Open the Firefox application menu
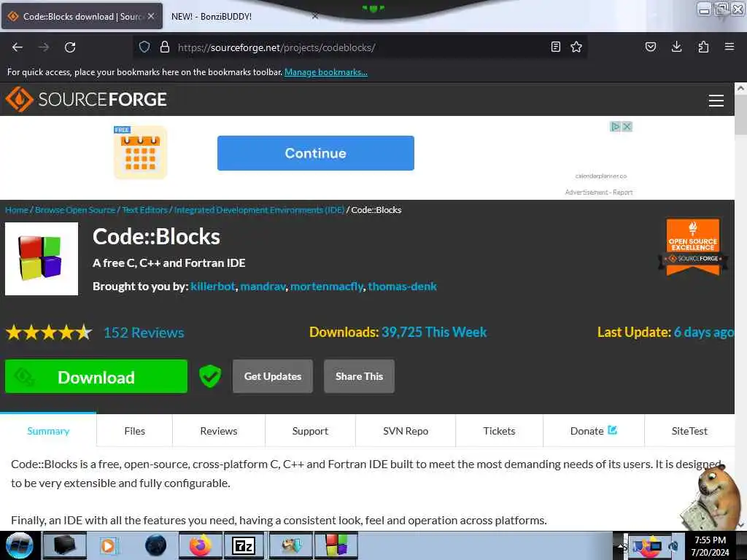 (x=729, y=47)
